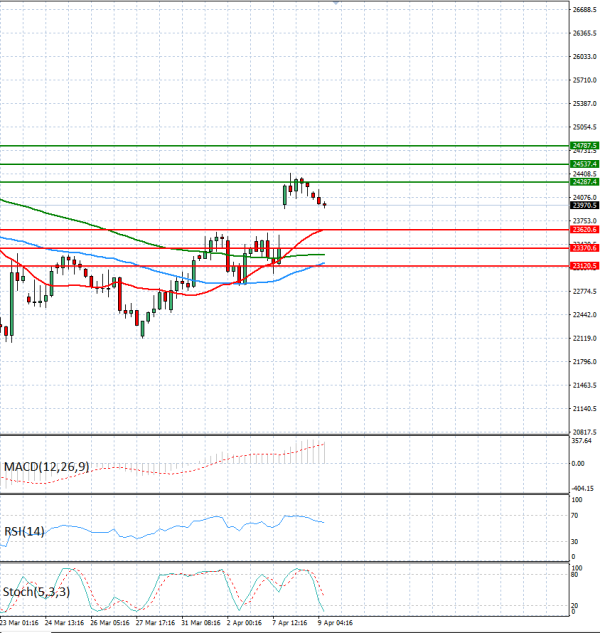Image resolution: width=600 pixels, height=633 pixels.
Task: Click the red 23370.6 support level label
Action: click(584, 248)
